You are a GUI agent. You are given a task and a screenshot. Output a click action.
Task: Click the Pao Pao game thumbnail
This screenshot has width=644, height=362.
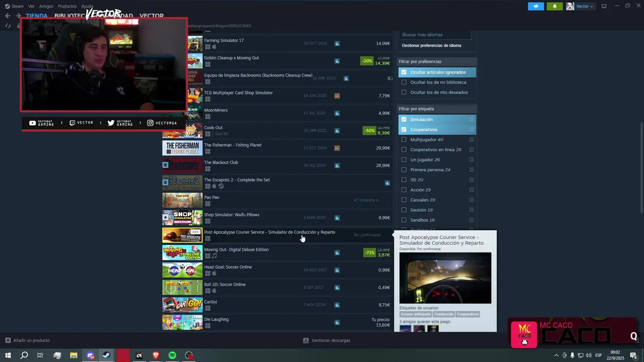tap(182, 200)
